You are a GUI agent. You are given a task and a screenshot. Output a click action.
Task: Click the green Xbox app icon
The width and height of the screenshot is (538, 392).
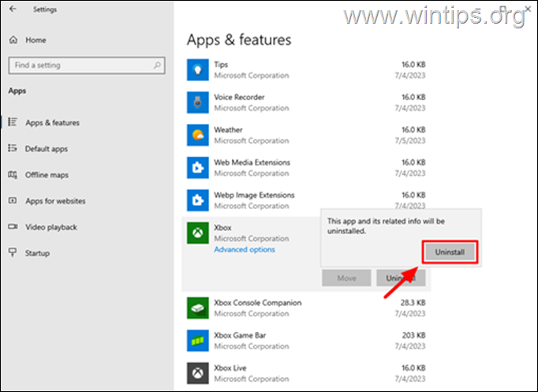(198, 233)
